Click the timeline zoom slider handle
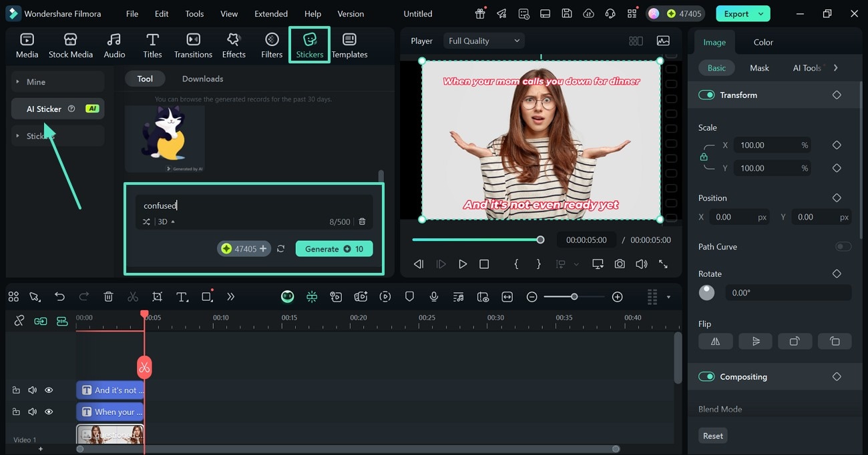This screenshot has height=455, width=868. pos(574,296)
